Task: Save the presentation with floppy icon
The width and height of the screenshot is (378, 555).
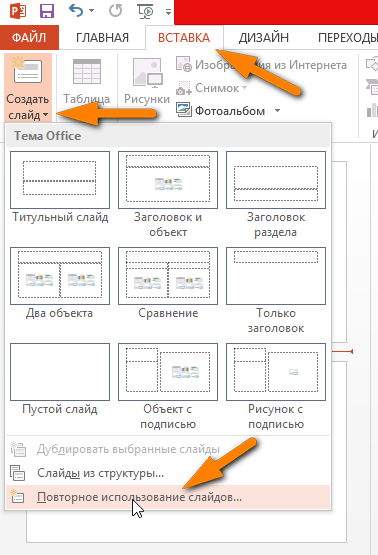Action: click(47, 11)
